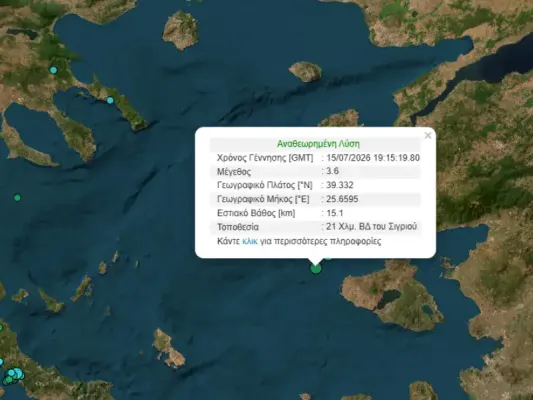Viewport: 533px width, 400px height.
Task: Select the green epicenter marker below the popup
Action: 316,268
